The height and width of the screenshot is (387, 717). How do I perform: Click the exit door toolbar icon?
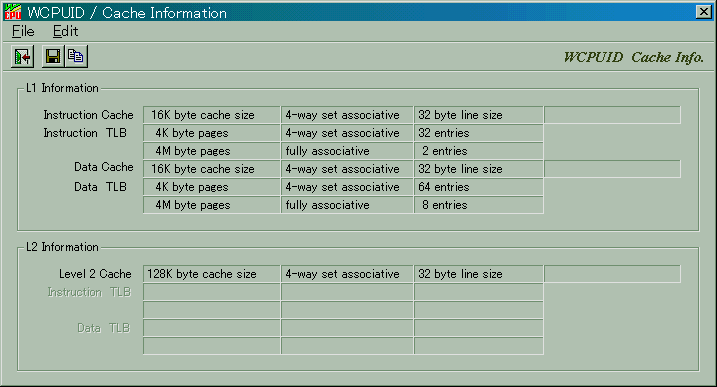22,57
